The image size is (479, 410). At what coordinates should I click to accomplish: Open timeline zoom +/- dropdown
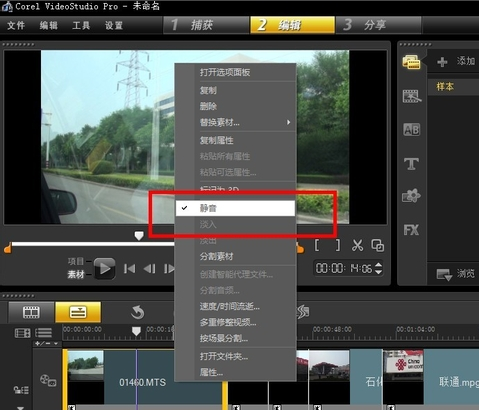point(46,343)
